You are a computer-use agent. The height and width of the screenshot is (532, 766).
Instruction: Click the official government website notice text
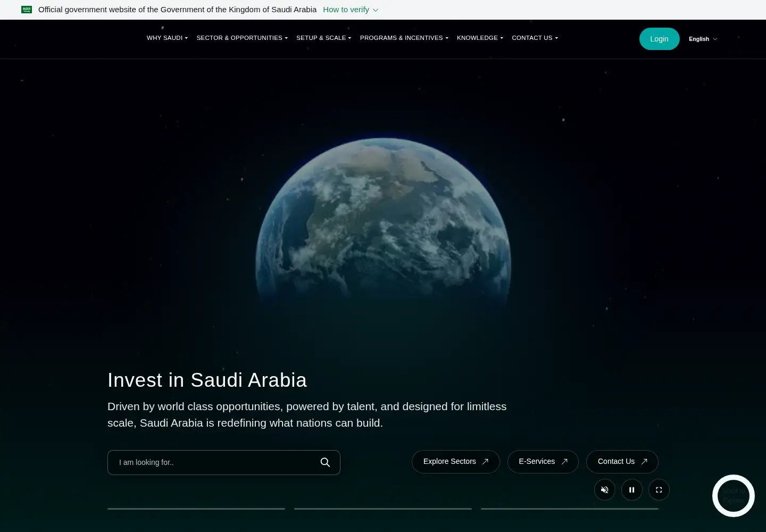177,10
